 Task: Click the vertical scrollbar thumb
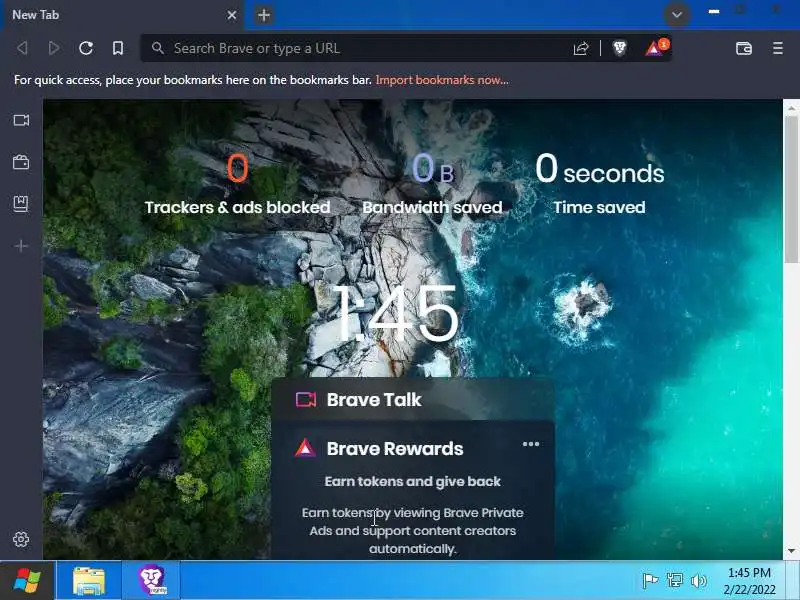(791, 189)
